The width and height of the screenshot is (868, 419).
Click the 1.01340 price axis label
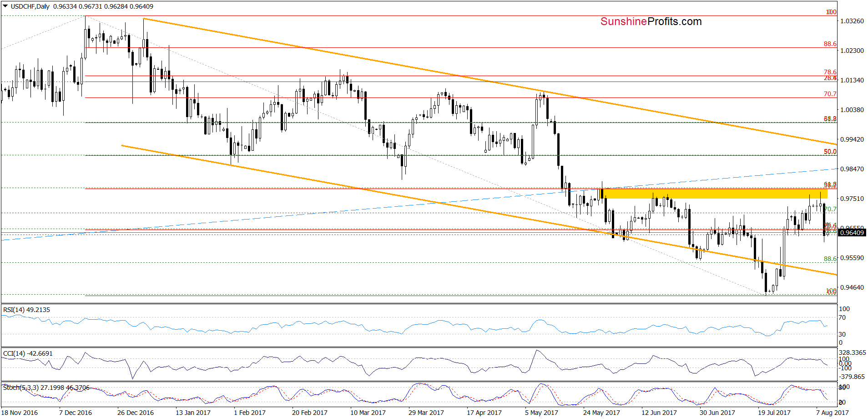coord(852,80)
